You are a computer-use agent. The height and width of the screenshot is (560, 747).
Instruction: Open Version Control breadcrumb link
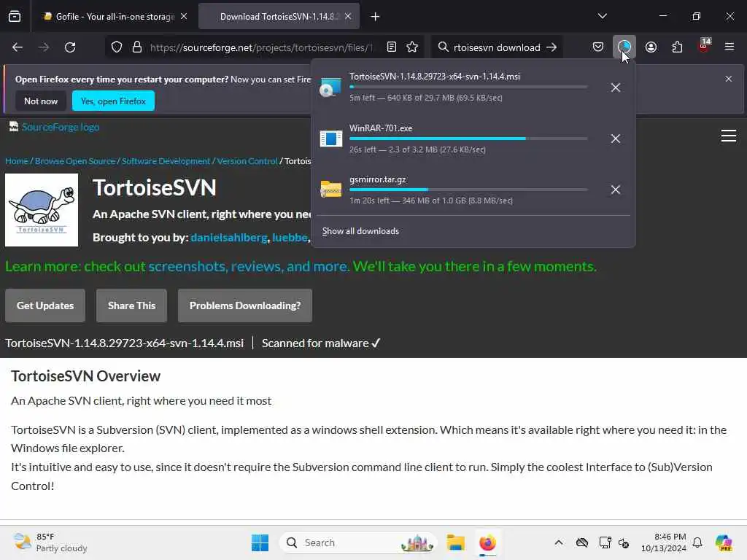click(x=247, y=161)
